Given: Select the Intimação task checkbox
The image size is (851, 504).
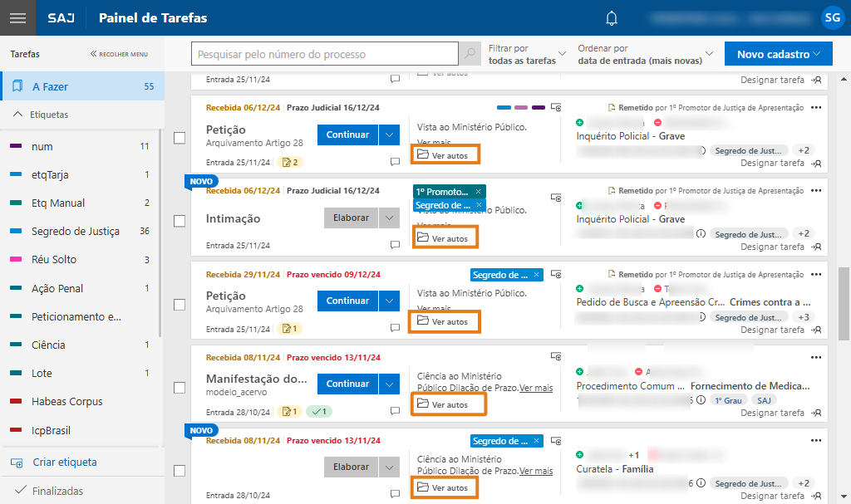Looking at the screenshot, I should 180,221.
